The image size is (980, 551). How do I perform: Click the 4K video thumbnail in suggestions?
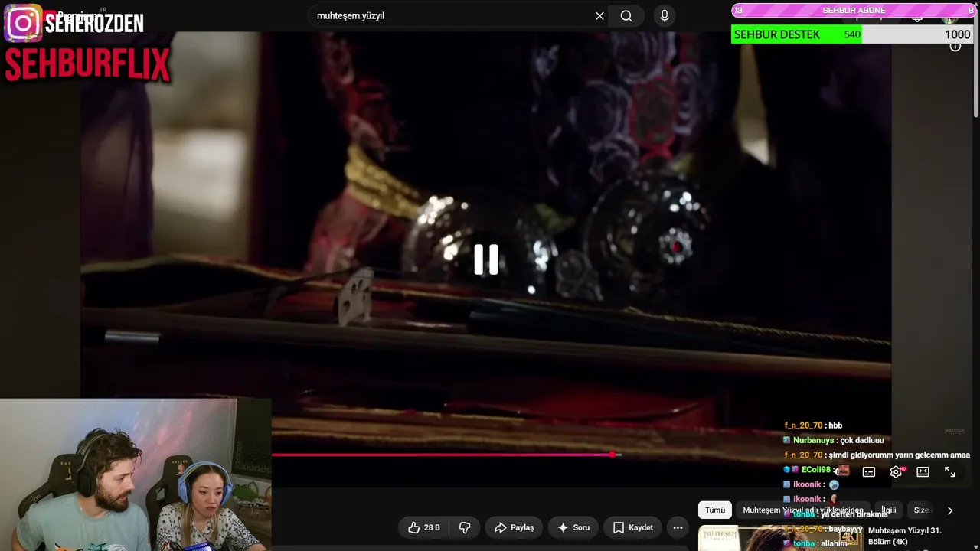pyautogui.click(x=780, y=538)
